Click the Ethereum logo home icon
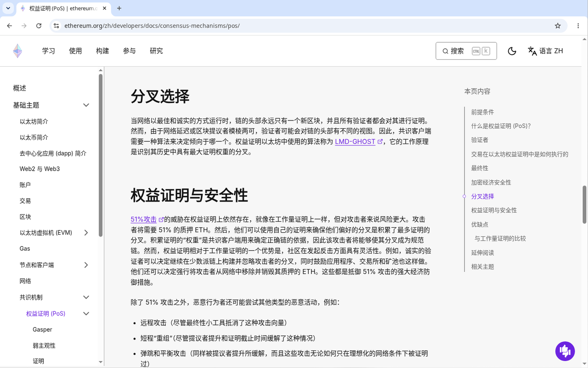 point(17,51)
